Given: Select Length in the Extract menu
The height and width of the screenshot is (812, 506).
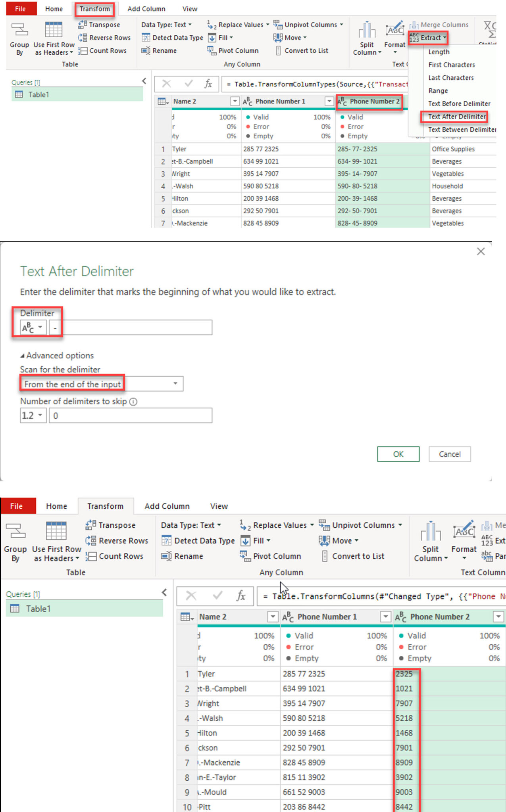Looking at the screenshot, I should coord(439,52).
